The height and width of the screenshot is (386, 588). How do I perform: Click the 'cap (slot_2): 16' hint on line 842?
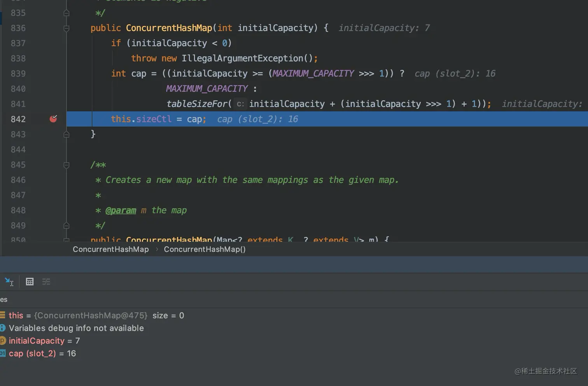coord(257,119)
